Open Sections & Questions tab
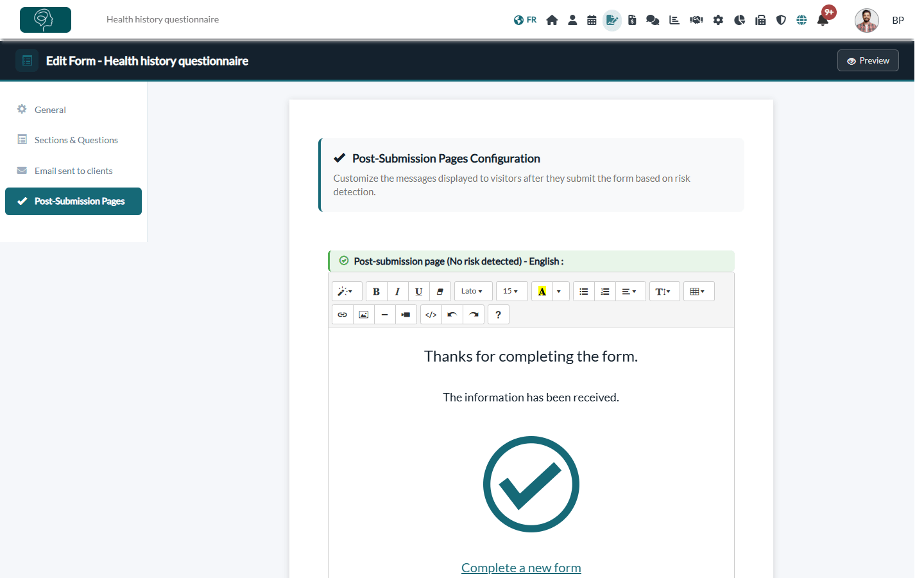The width and height of the screenshot is (924, 578). pos(73,140)
